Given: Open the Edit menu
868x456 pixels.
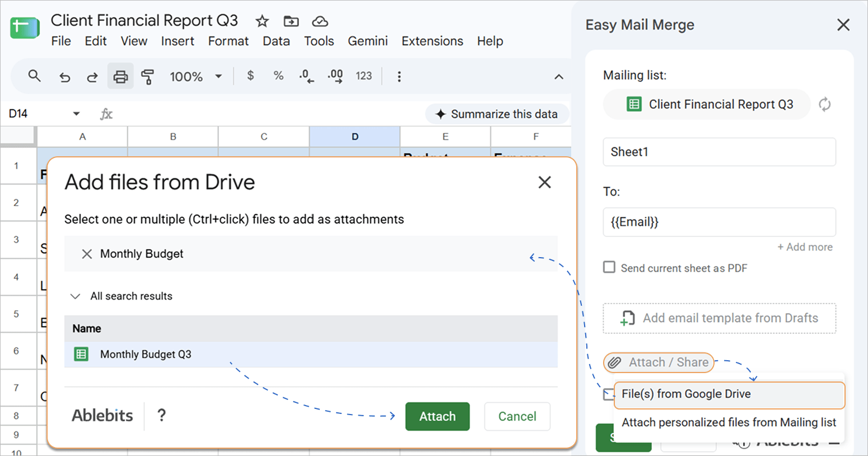Looking at the screenshot, I should click(96, 41).
